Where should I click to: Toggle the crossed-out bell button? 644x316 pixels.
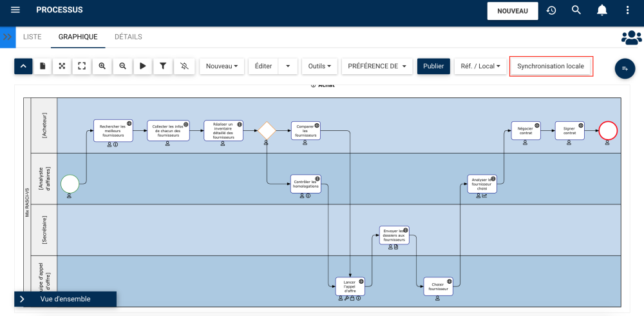184,66
